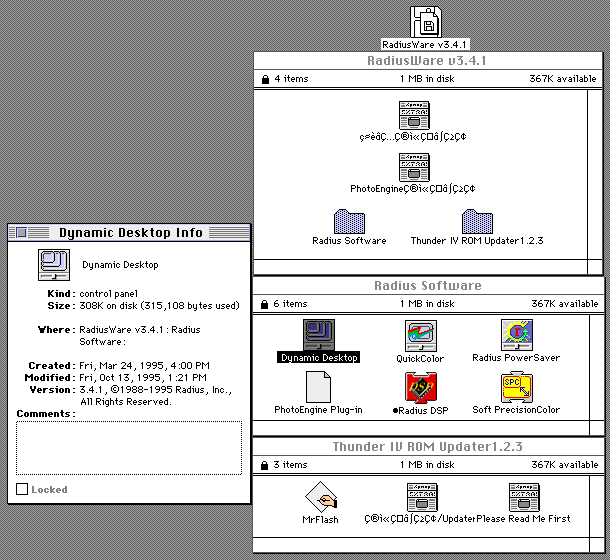This screenshot has height=560, width=610.
Task: Click the '●Radius DSP' file name label
Action: click(421, 411)
